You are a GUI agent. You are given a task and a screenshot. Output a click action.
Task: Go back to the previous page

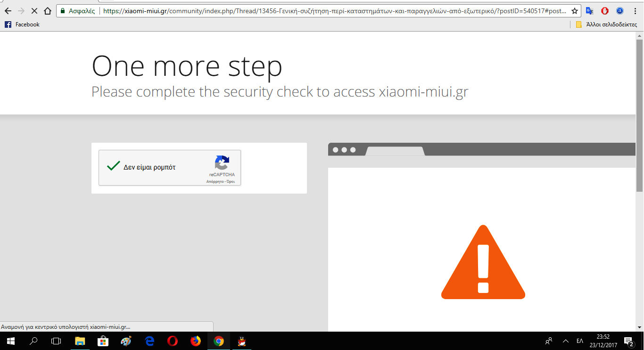(8, 11)
